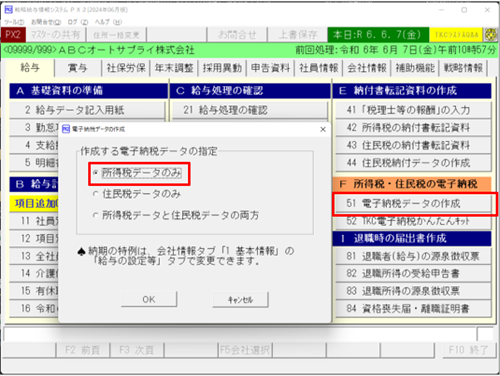Click the 前回処理 date text in the green bar

396,50
